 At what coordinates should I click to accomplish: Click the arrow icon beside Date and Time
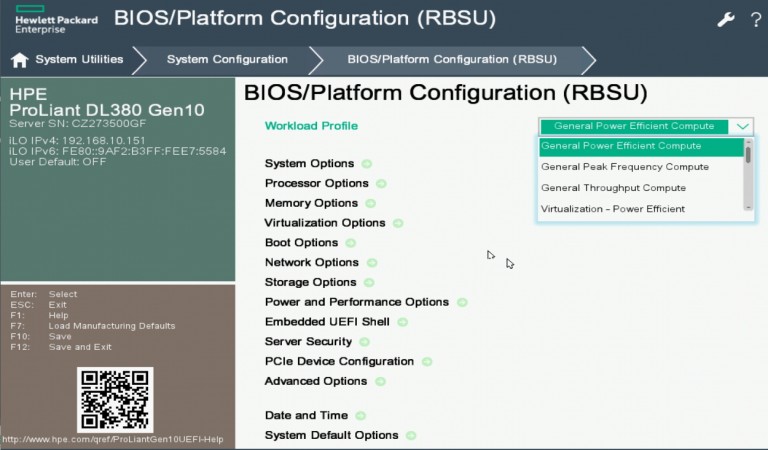(x=361, y=416)
